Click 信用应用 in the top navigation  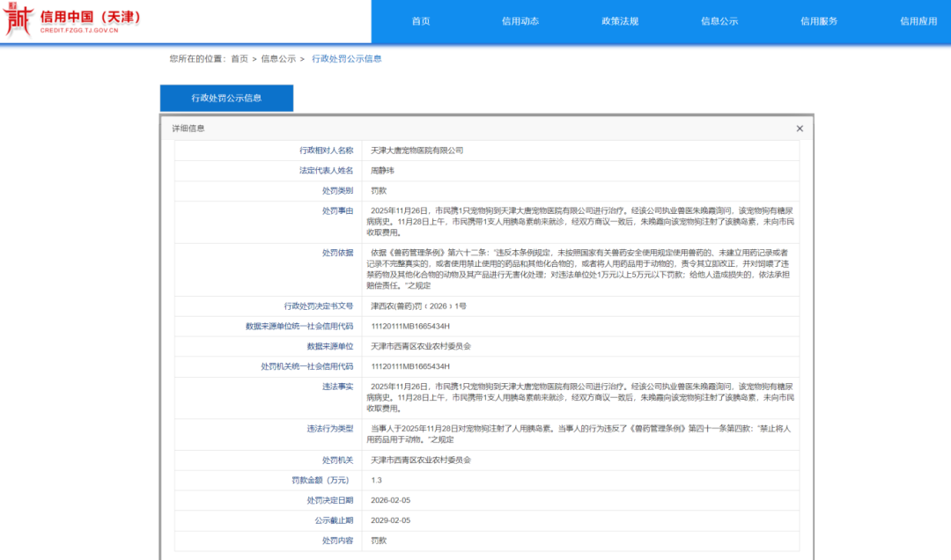coord(918,21)
